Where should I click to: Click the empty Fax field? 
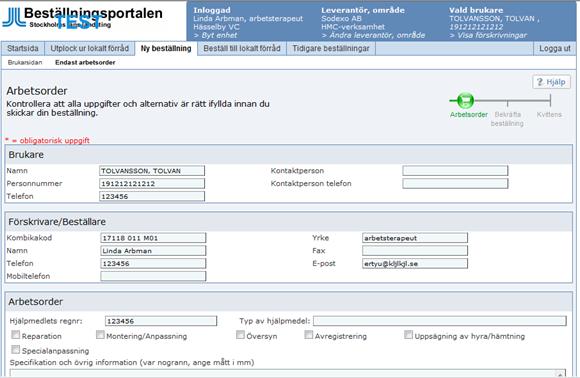(415, 251)
